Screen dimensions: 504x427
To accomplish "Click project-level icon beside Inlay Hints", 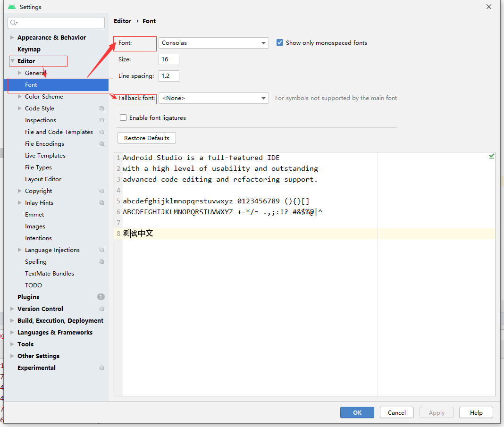I will pos(101,203).
